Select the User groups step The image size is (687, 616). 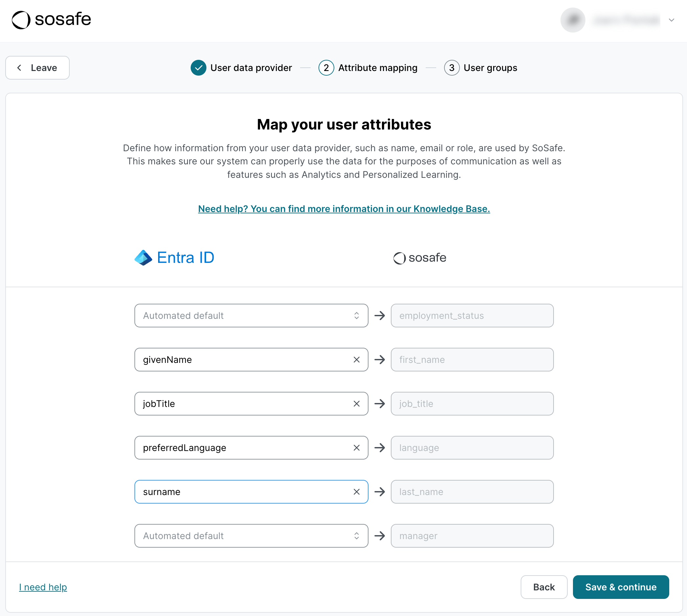tap(490, 68)
